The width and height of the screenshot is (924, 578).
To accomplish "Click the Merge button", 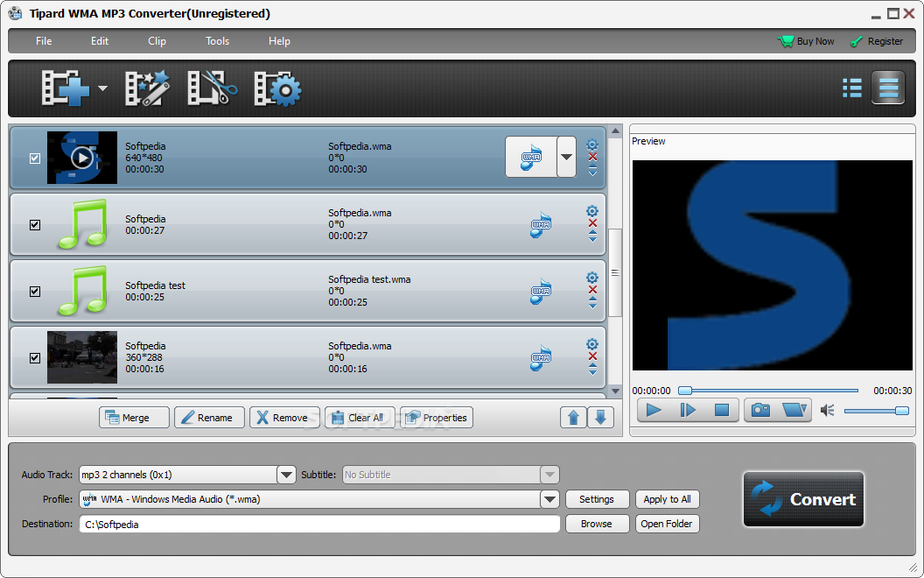I will click(135, 418).
